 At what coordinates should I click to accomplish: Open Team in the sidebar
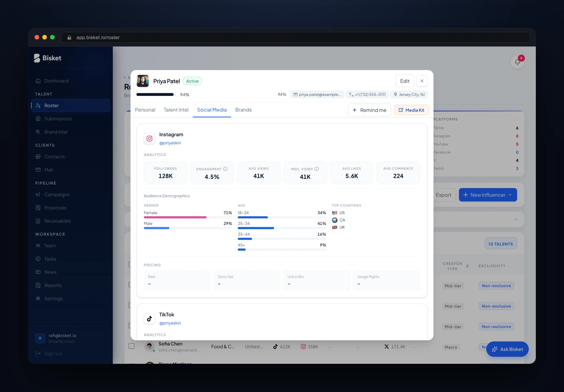click(x=70, y=246)
